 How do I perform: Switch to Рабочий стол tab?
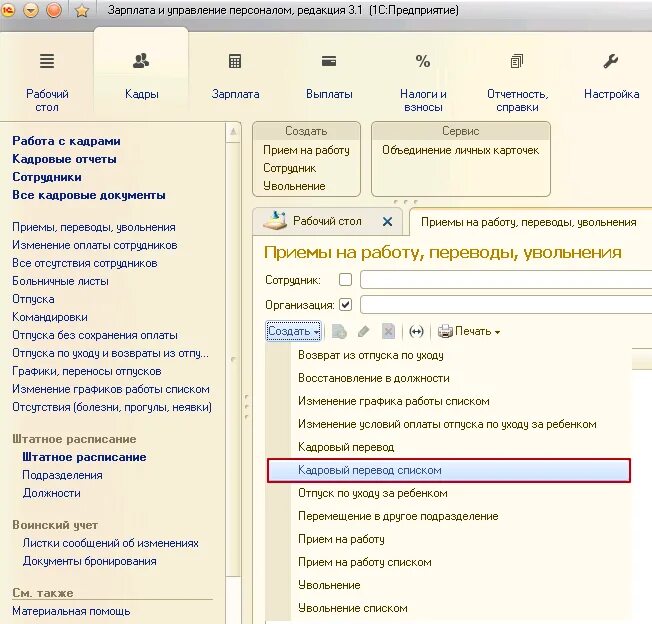327,221
